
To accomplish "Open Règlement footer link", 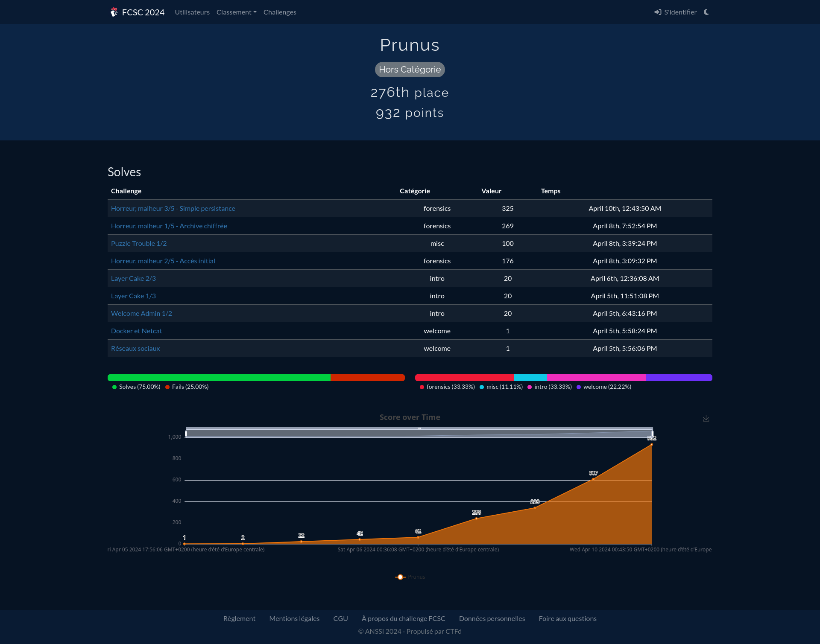I will [x=239, y=618].
